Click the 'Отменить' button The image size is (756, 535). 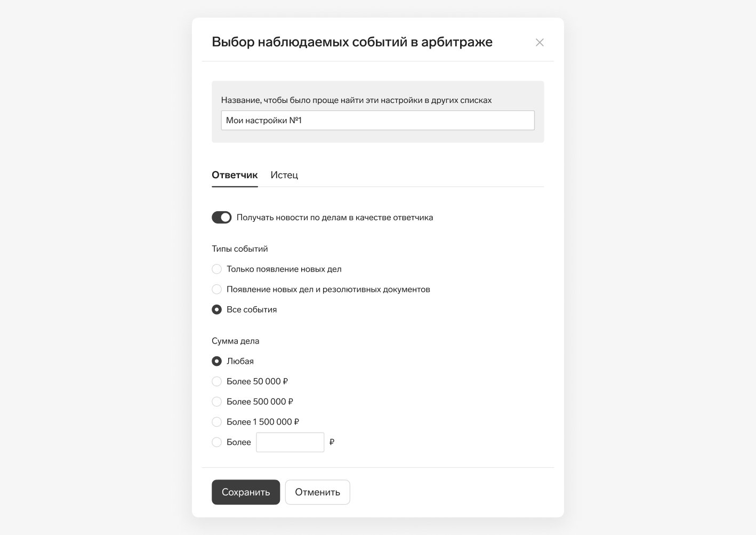point(318,492)
